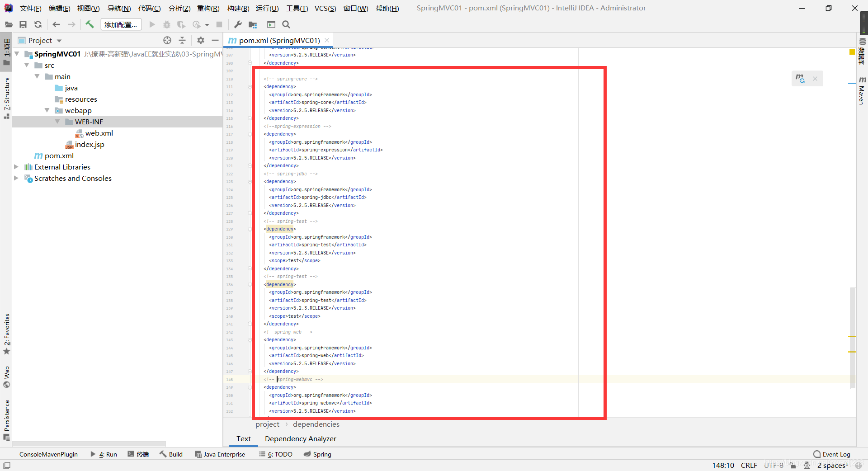Collapse all in Project panel
Screen dimensions: 868x471
(x=182, y=40)
